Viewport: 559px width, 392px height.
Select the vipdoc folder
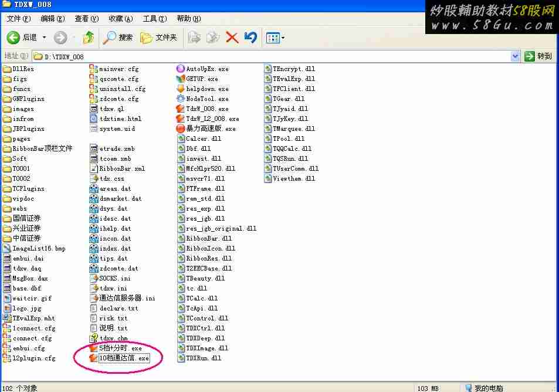(19, 198)
